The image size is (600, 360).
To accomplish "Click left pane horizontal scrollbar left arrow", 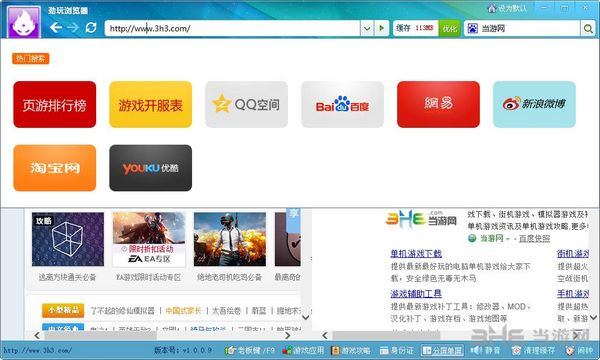I will coord(37,336).
